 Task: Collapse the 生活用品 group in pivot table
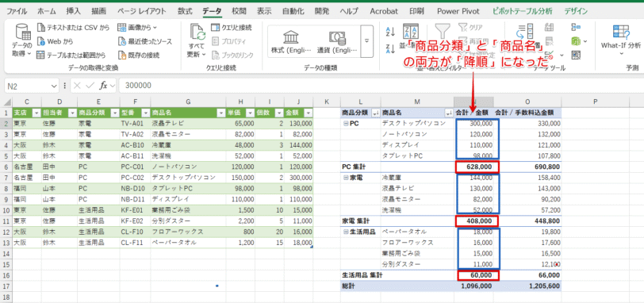tap(346, 232)
